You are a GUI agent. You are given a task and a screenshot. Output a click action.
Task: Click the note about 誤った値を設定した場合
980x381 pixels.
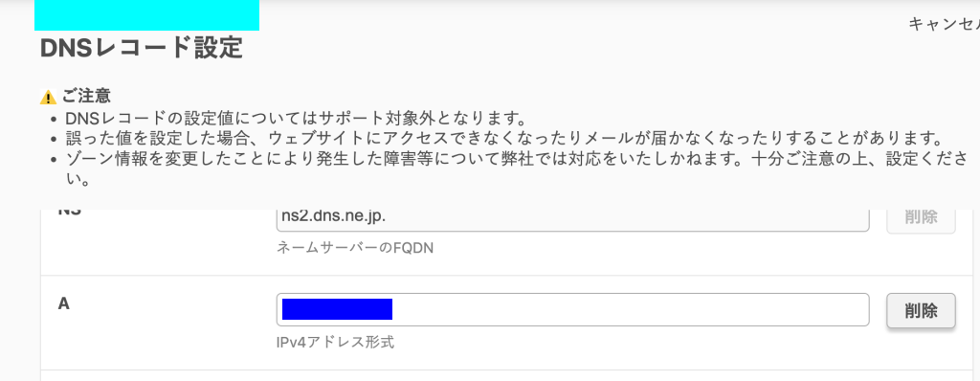(503, 137)
